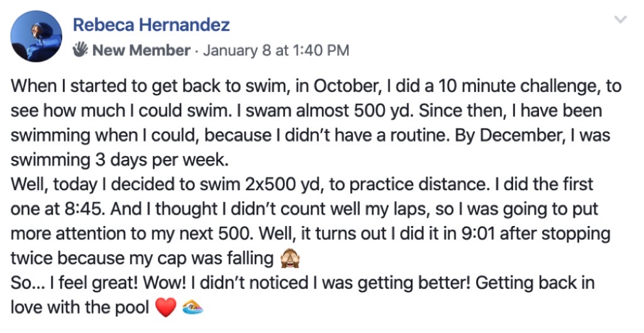Viewport: 644px width, 333px height.
Task: Click the red heart emoji
Action: tap(166, 308)
